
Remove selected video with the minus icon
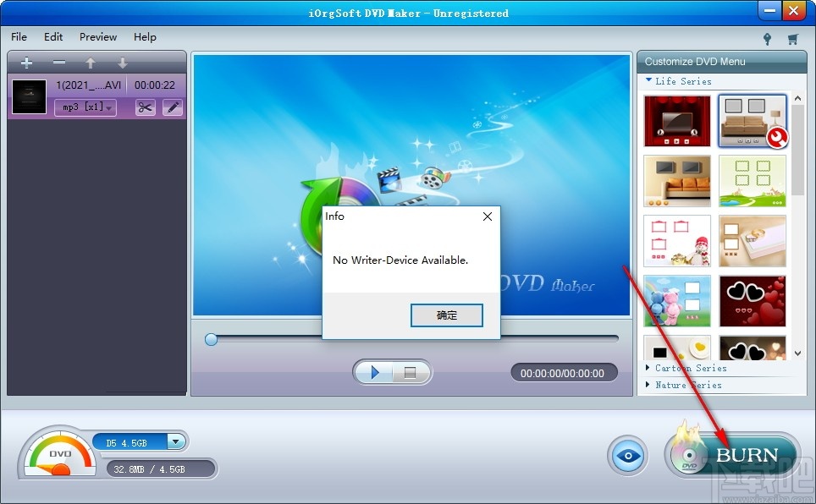(58, 62)
